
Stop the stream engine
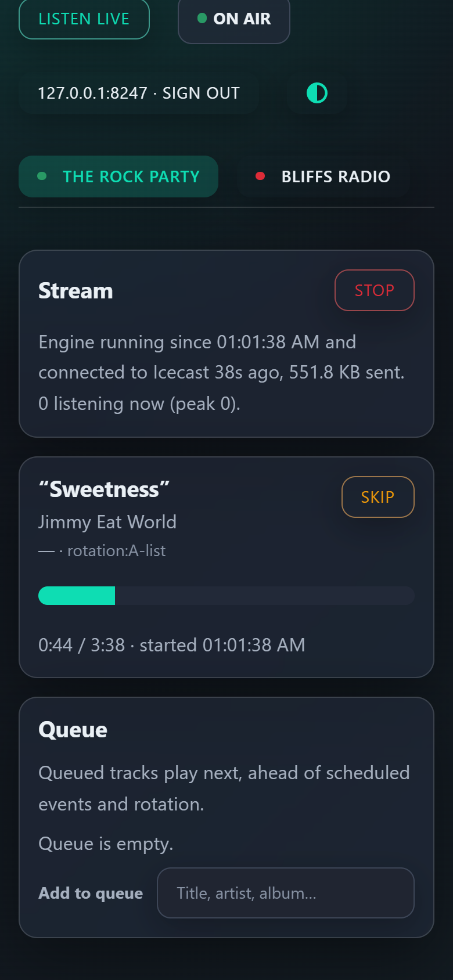pos(375,290)
